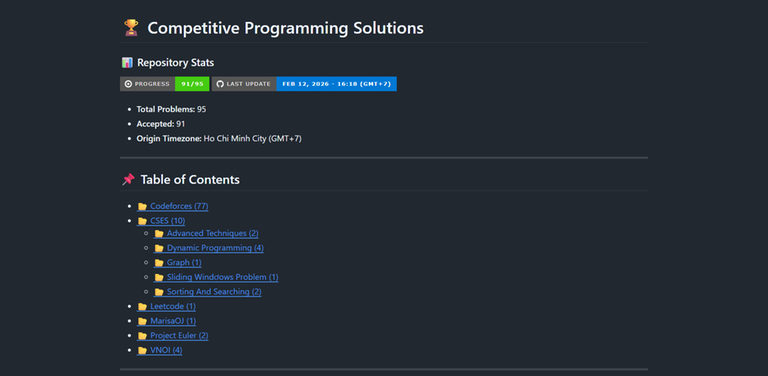Open the CSES (10) folder link
Viewport: 768px width, 376px height.
161,221
